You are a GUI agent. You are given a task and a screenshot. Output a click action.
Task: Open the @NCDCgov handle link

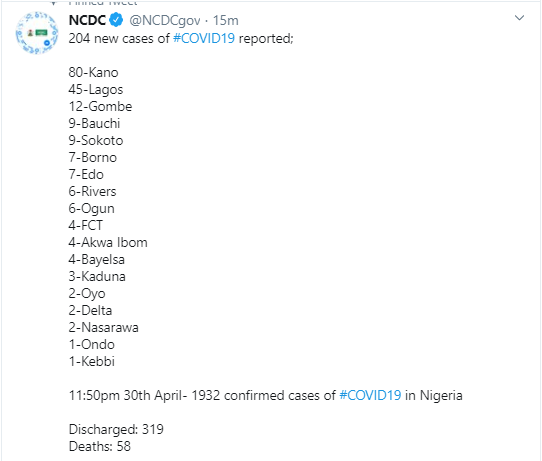point(165,21)
